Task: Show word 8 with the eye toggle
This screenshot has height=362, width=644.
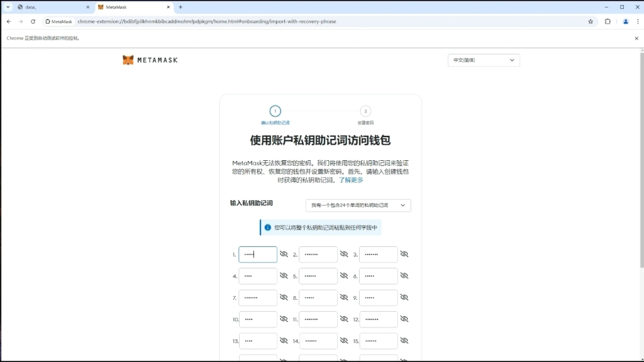Action: 344,297
